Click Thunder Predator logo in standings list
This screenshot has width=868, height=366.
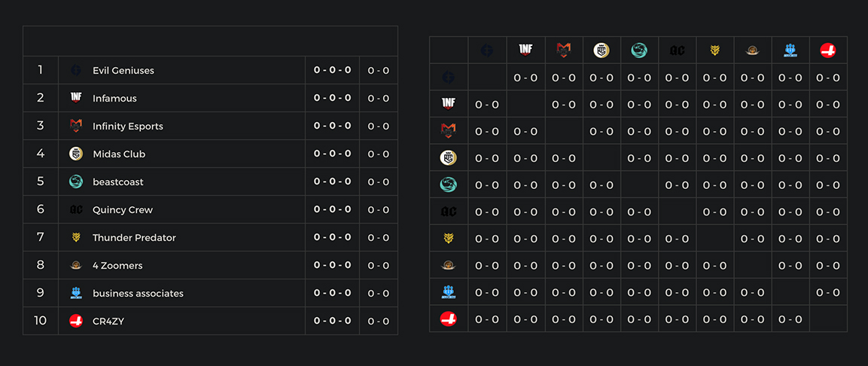click(x=76, y=237)
